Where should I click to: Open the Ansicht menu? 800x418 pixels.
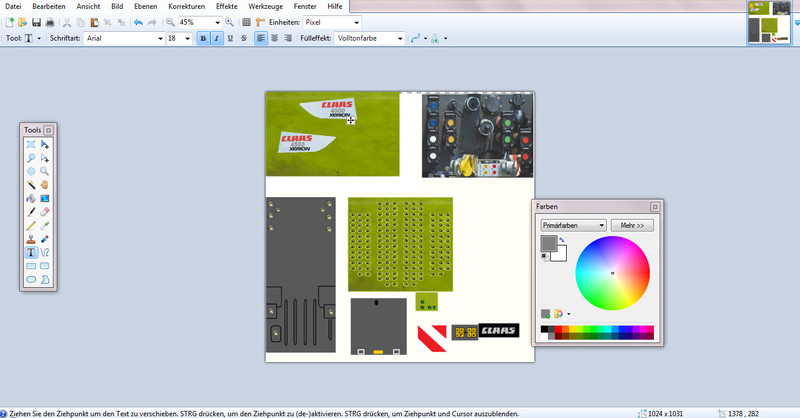88,6
